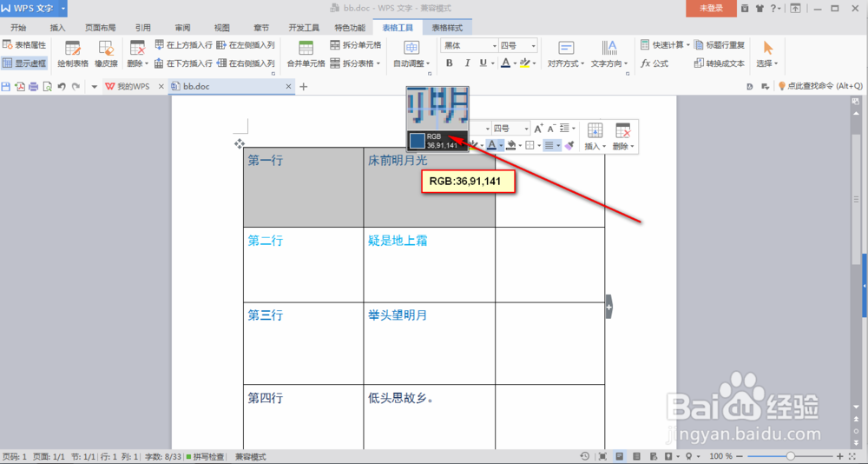The height and width of the screenshot is (464, 868).
Task: Insert row above (在上方插入行)
Action: pyautogui.click(x=183, y=45)
